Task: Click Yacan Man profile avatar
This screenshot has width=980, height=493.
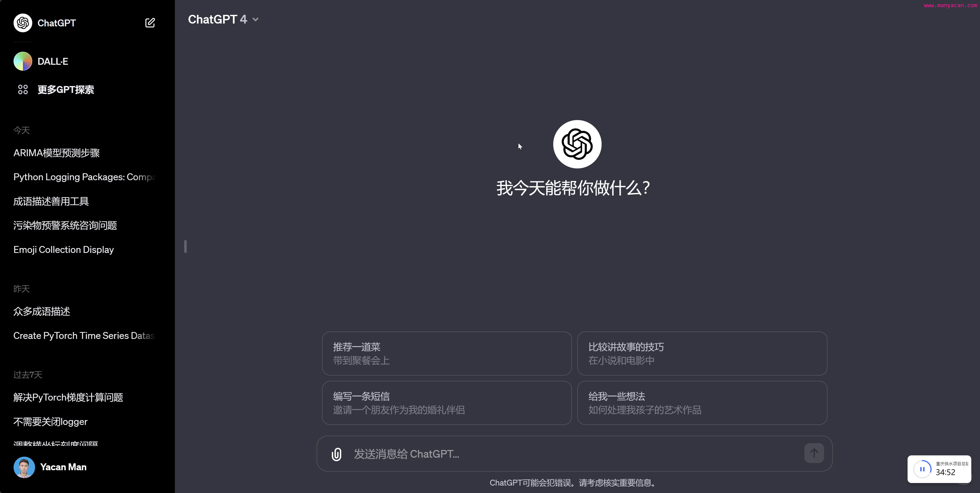Action: click(24, 467)
